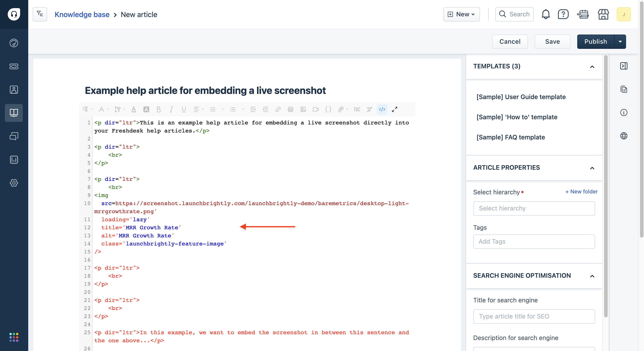Insert a link from toolbar
644x351 pixels.
coord(278,109)
